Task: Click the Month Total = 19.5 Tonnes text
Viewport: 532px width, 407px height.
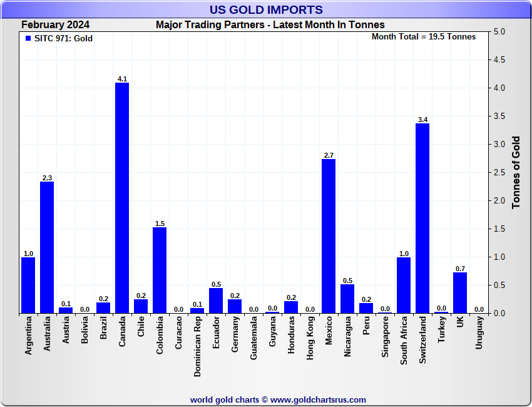Action: (424, 37)
